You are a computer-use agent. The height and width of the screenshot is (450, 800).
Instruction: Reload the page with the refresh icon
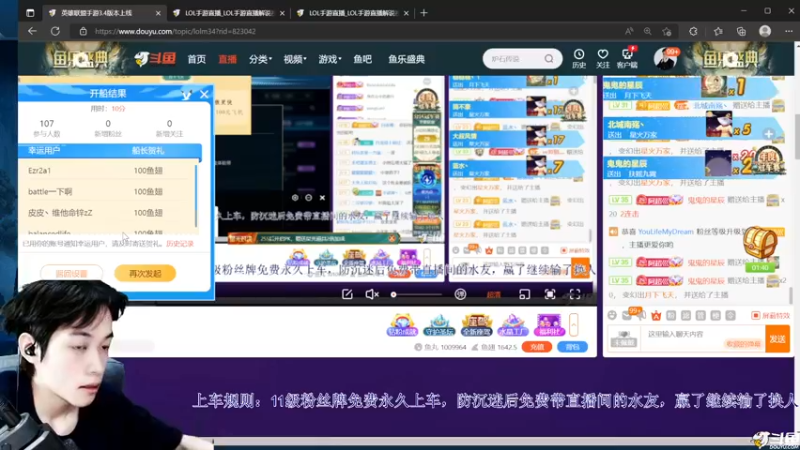pos(55,31)
